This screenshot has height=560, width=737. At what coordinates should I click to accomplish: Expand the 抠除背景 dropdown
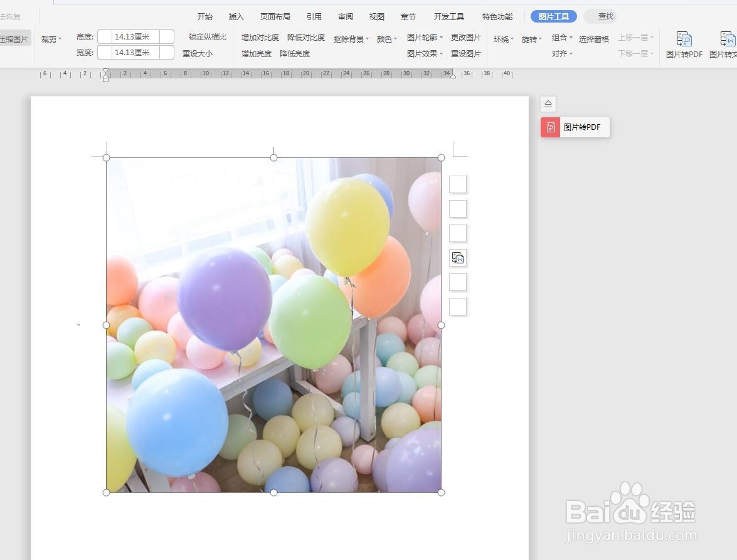pos(351,39)
